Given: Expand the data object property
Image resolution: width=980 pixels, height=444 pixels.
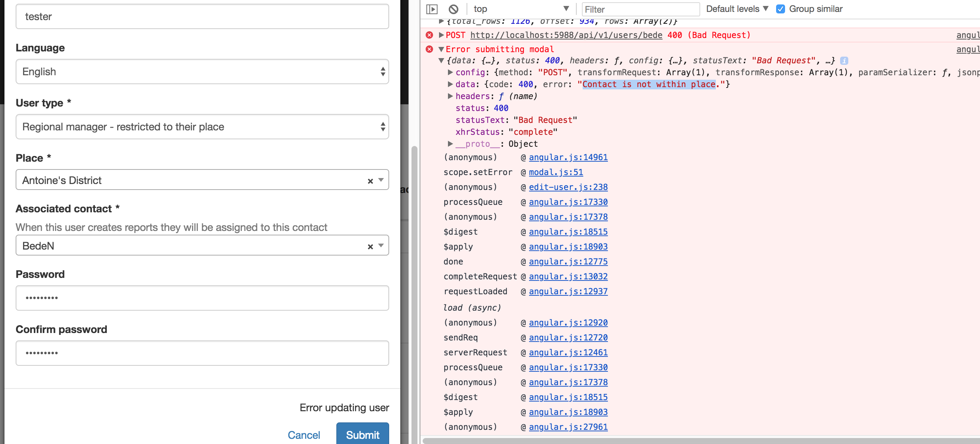Looking at the screenshot, I should (x=450, y=84).
